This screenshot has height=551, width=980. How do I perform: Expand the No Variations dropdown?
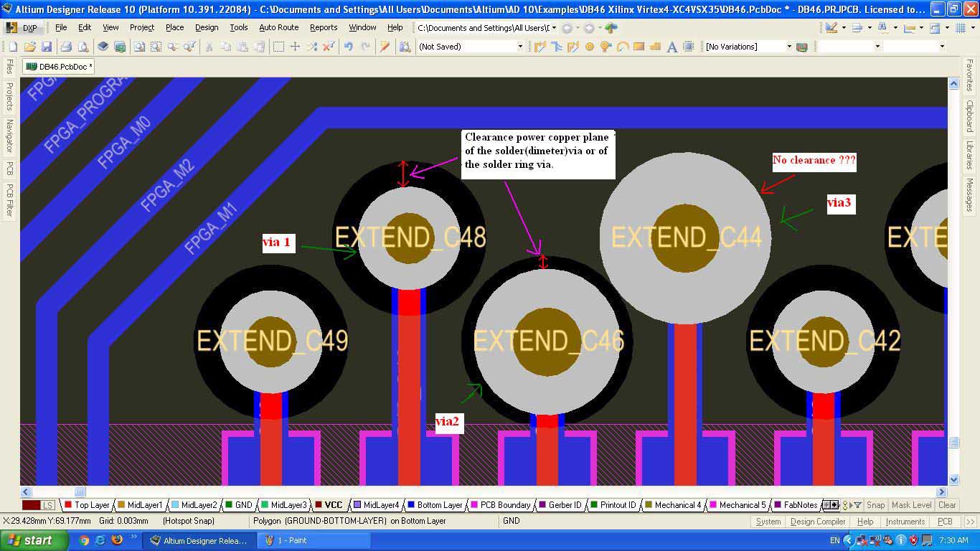click(x=789, y=47)
